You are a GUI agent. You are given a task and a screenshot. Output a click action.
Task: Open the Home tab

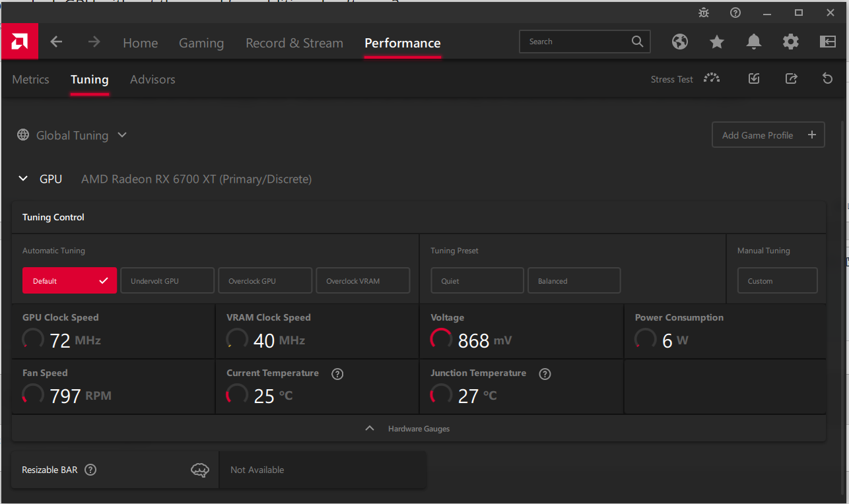140,43
